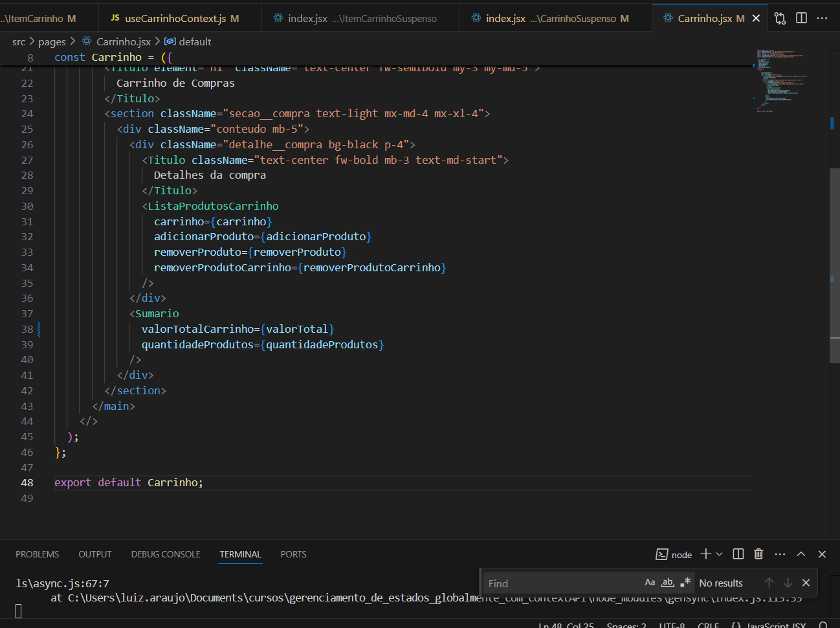Click the src breadcrumb segment
This screenshot has width=840, height=628.
(x=19, y=41)
